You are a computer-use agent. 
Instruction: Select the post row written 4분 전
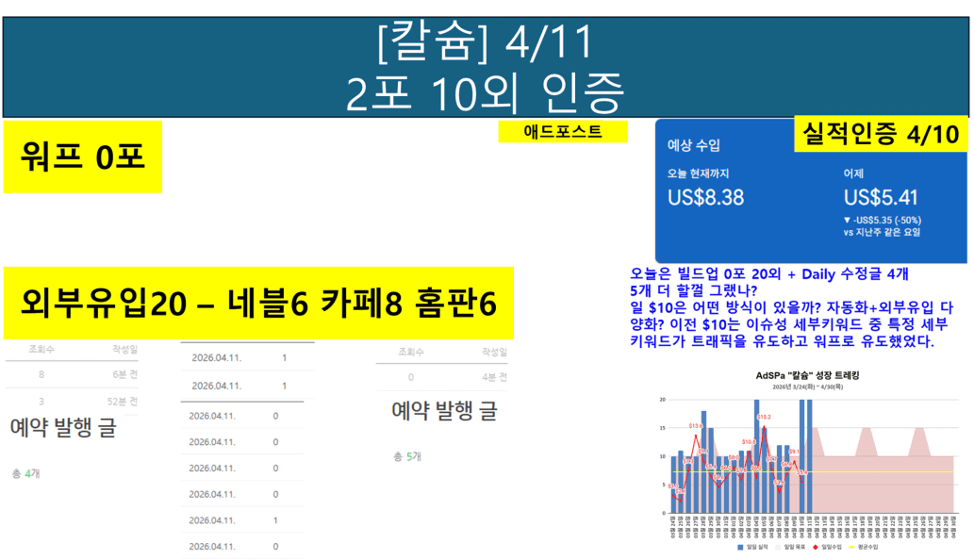click(x=441, y=377)
